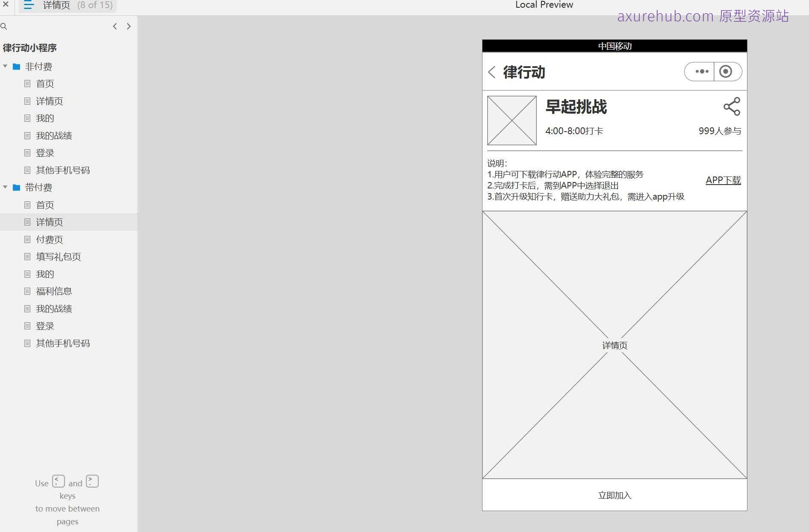Select the 非付费 folder icon

point(17,67)
